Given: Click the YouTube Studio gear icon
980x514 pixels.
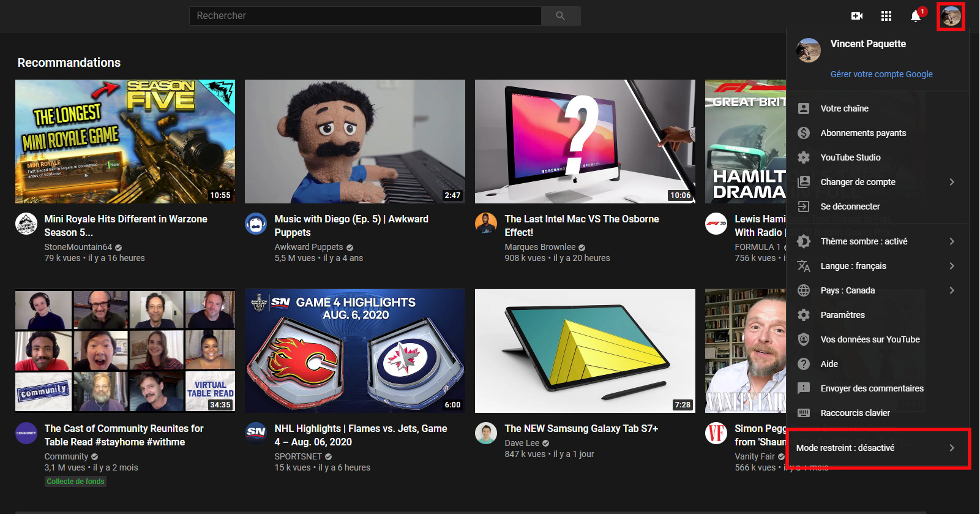Looking at the screenshot, I should point(804,157).
